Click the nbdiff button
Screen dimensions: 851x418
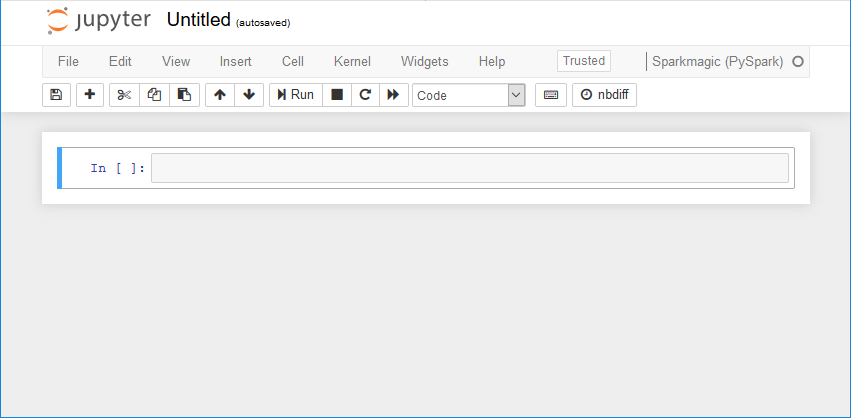pos(604,95)
